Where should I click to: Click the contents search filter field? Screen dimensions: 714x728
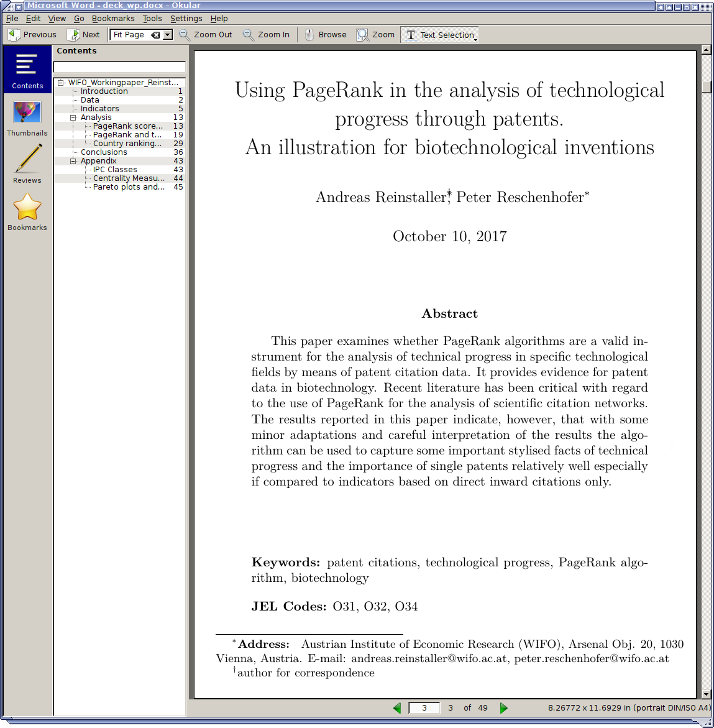point(120,67)
